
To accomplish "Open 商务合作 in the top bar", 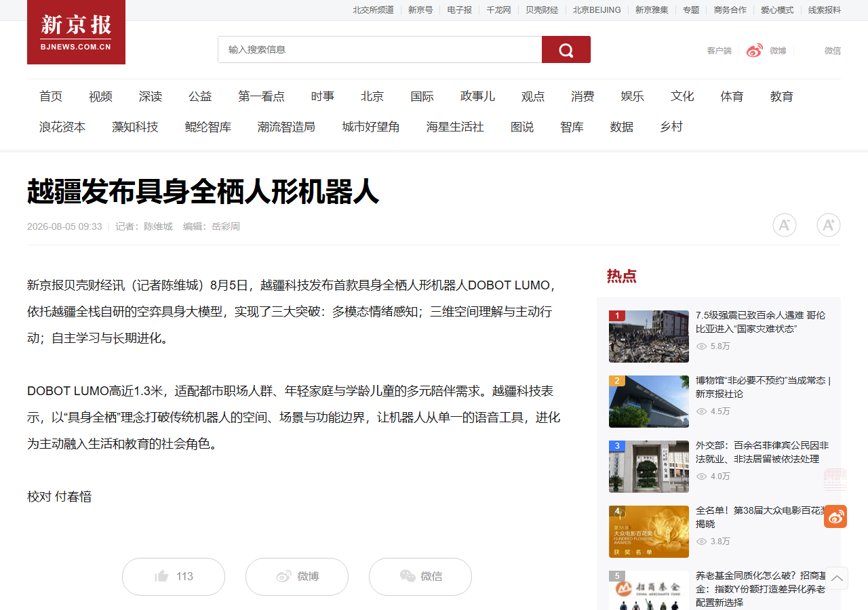I will (x=730, y=10).
